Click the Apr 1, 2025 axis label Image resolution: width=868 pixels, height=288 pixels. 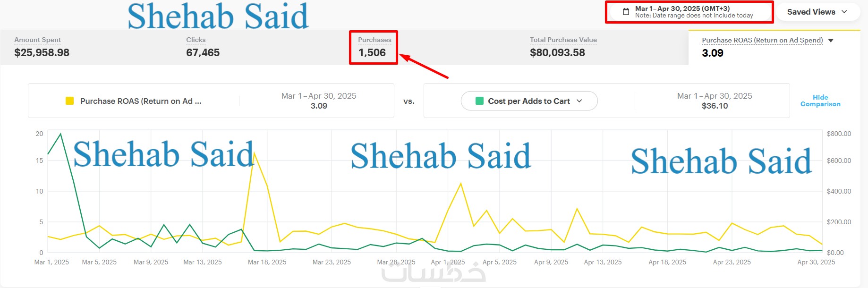pyautogui.click(x=448, y=262)
